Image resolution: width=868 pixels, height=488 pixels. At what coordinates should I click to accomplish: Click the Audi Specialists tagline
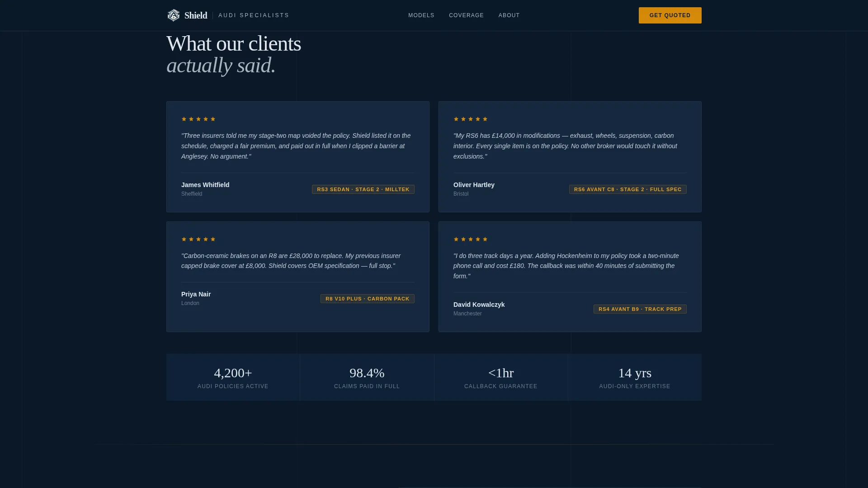(254, 15)
